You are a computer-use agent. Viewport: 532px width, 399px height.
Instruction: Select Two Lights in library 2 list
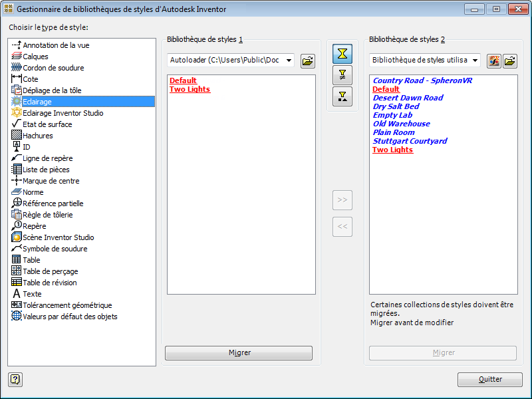tap(393, 150)
